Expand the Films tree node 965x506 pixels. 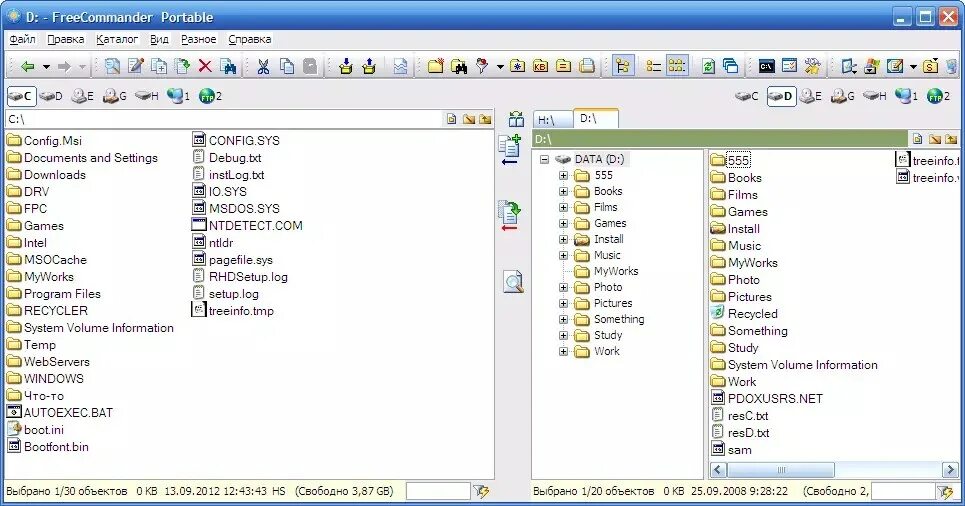point(563,207)
